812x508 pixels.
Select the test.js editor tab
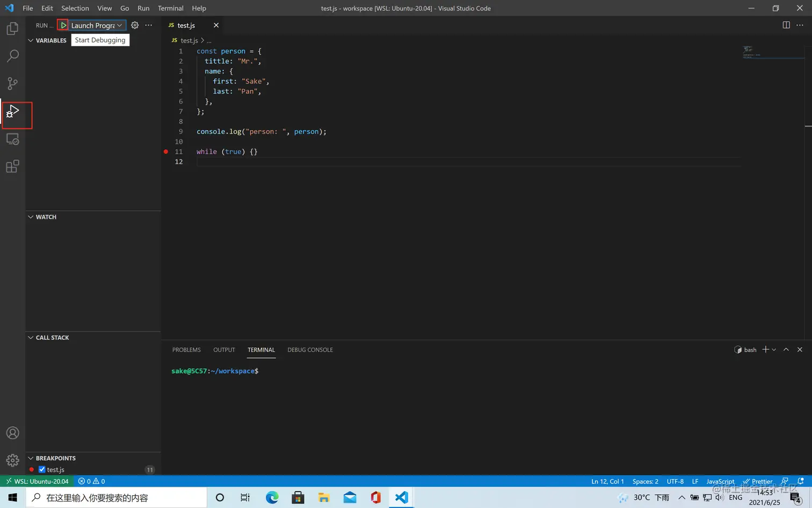186,25
